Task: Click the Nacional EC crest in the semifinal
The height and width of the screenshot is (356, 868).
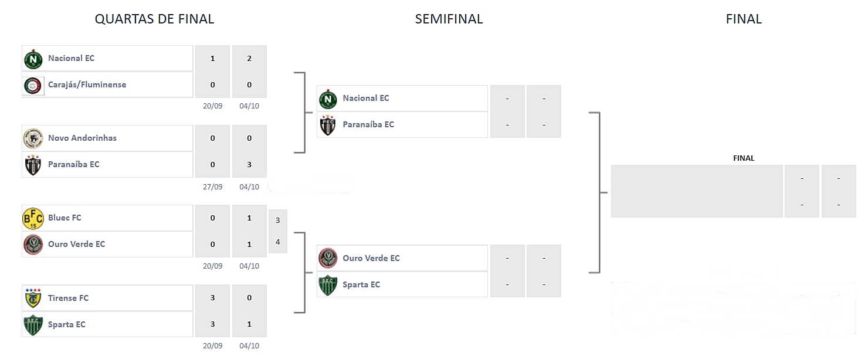Action: click(x=328, y=99)
